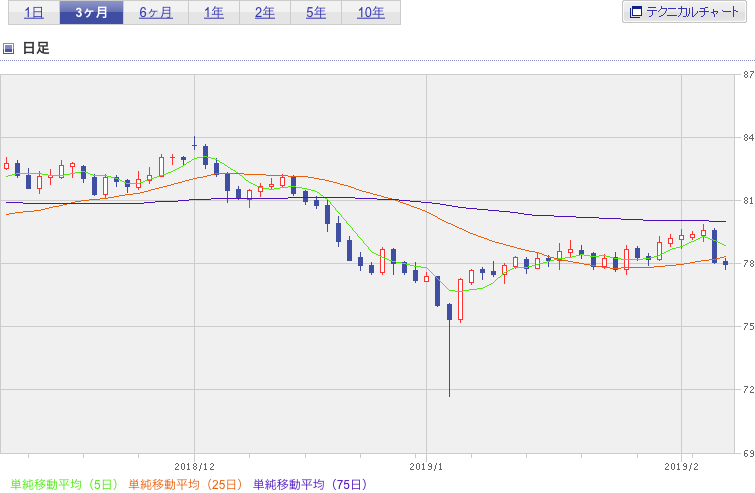This screenshot has height=493, width=755.
Task: Open the 10年 chart range
Action: [x=371, y=13]
